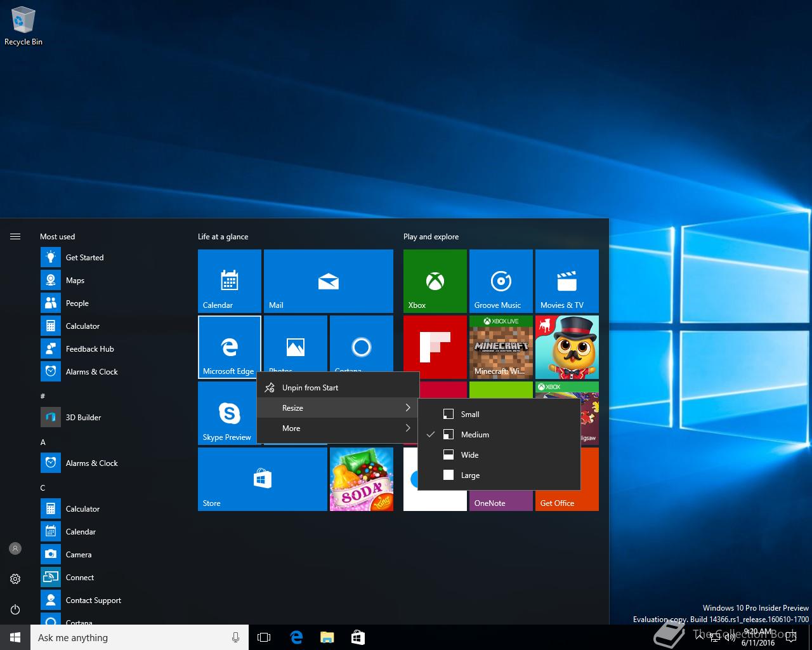Click the Play and explore group title
812x650 pixels.
[x=431, y=236]
